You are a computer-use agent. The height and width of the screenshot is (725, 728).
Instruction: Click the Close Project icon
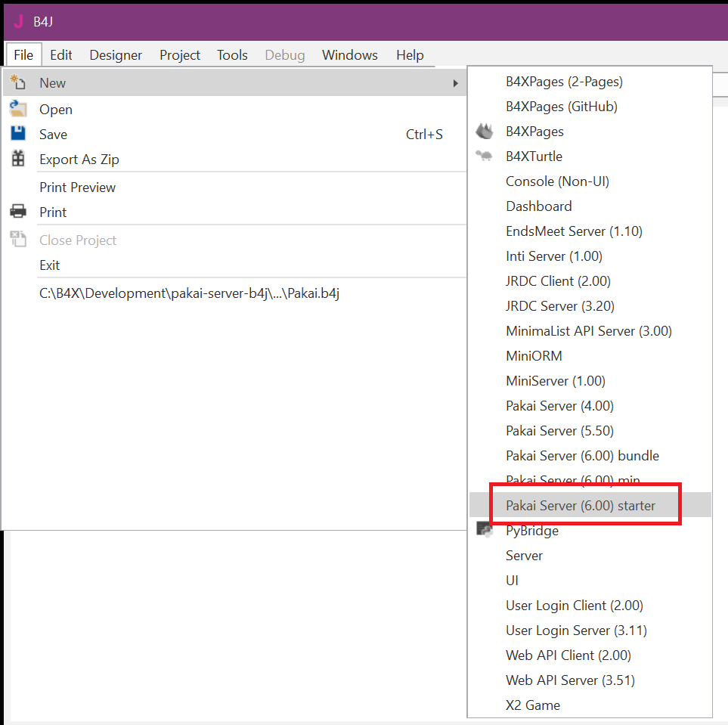18,239
